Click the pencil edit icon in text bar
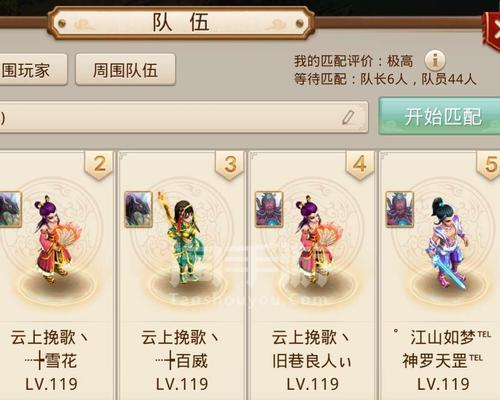 coord(349,117)
